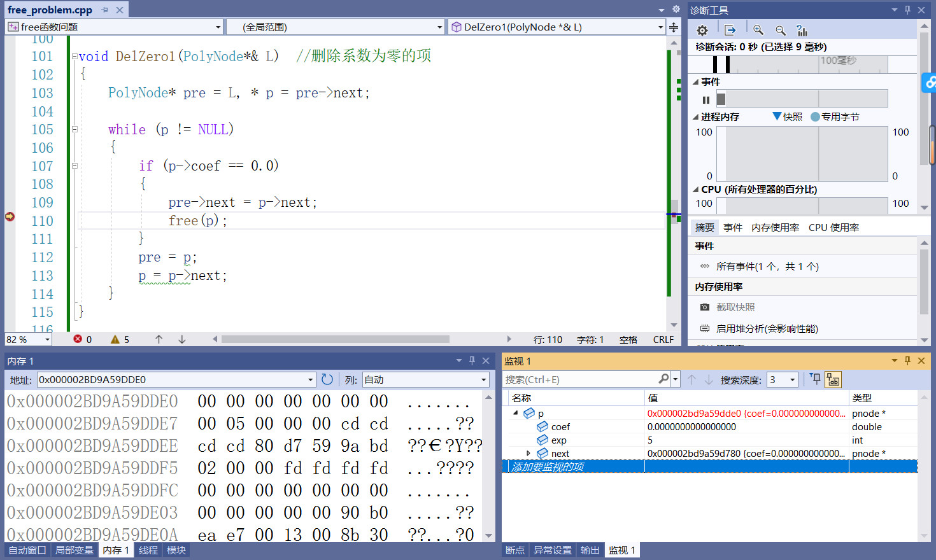
Task: Go to next issue arrow in editor status
Action: 182,339
